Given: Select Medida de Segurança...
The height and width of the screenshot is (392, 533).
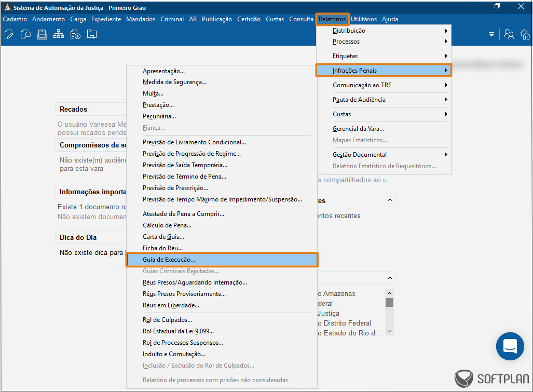Looking at the screenshot, I should coord(222,82).
